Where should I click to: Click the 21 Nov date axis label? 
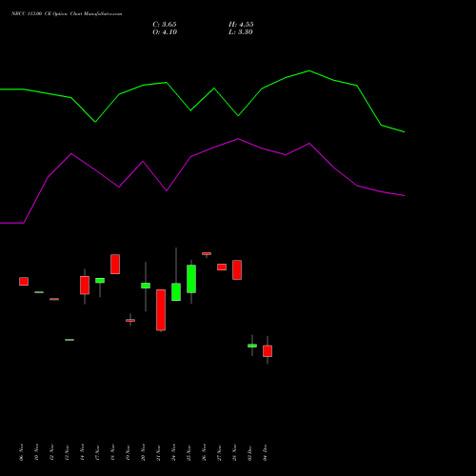click(158, 452)
